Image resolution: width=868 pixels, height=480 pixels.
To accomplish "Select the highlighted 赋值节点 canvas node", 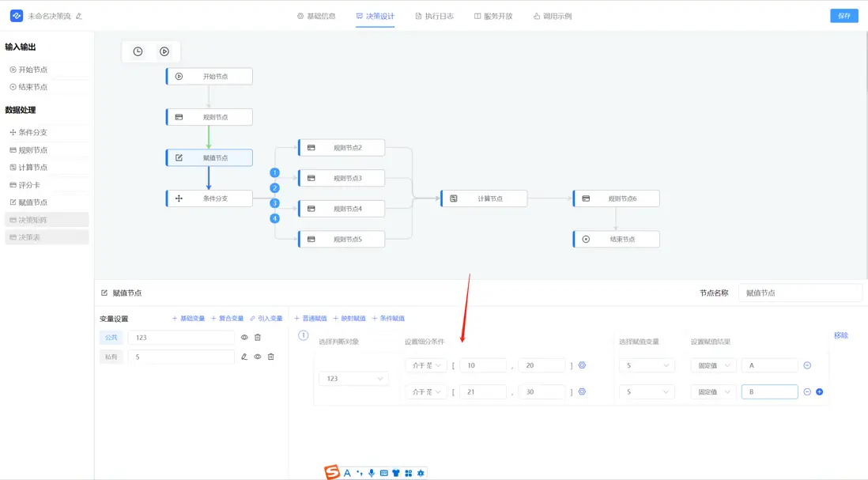I will pyautogui.click(x=209, y=158).
